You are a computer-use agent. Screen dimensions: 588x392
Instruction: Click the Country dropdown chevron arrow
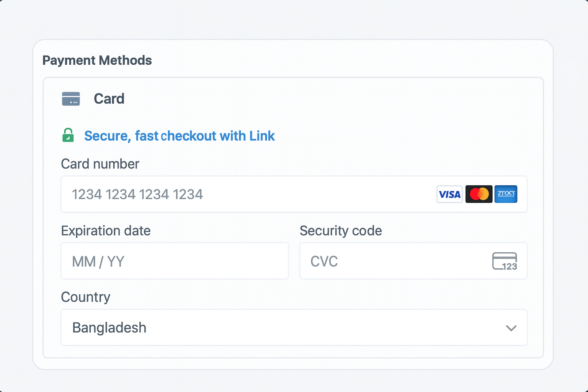pyautogui.click(x=511, y=328)
